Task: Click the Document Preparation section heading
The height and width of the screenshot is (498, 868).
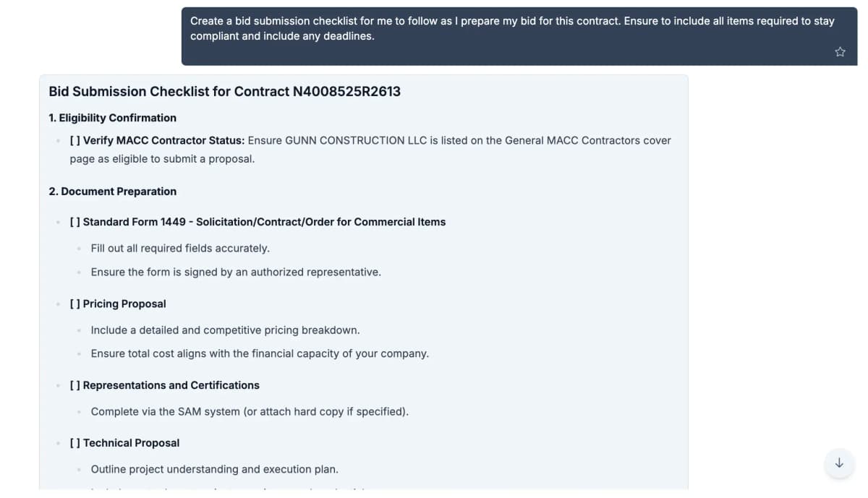Action: coord(112,191)
